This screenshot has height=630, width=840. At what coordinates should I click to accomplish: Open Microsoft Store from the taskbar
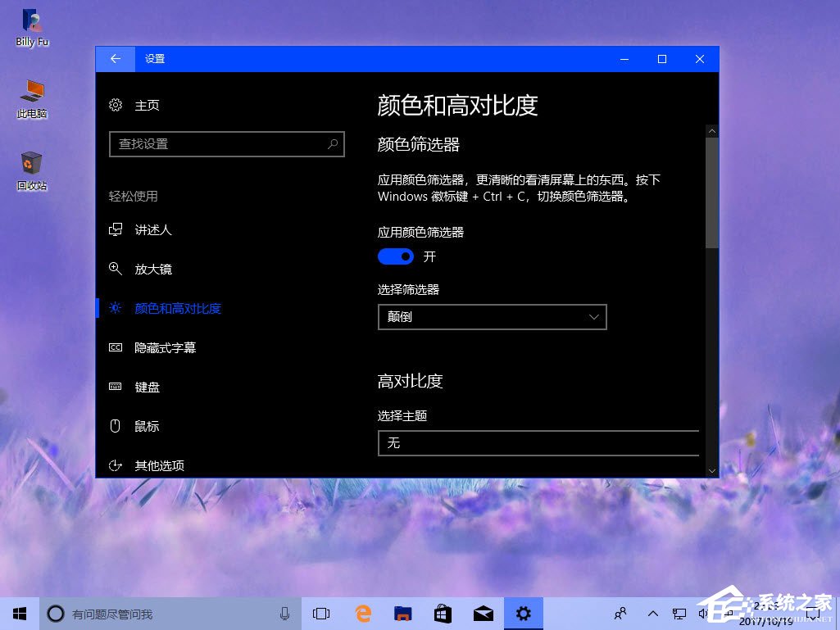tap(443, 613)
